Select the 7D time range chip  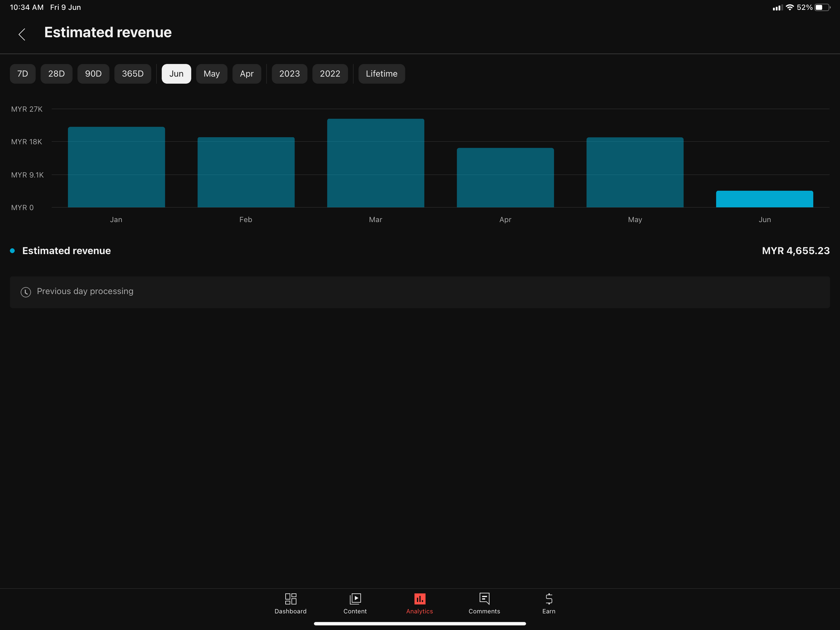(23, 74)
